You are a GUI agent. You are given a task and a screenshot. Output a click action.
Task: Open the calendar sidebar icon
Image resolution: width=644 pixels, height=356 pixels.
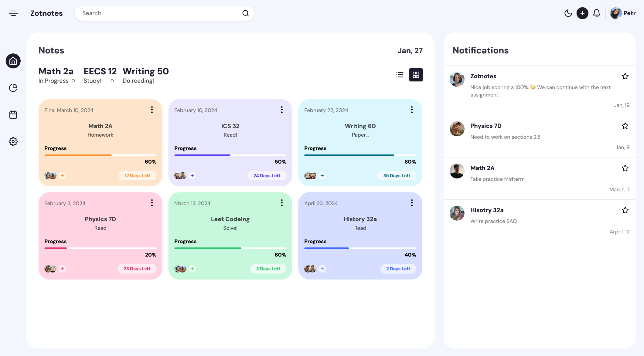coord(13,115)
